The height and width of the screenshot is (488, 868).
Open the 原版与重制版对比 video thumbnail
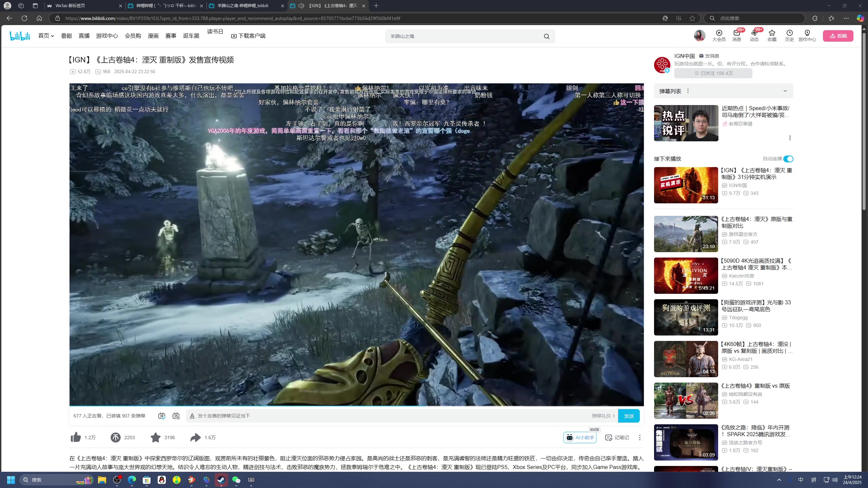pyautogui.click(x=686, y=234)
